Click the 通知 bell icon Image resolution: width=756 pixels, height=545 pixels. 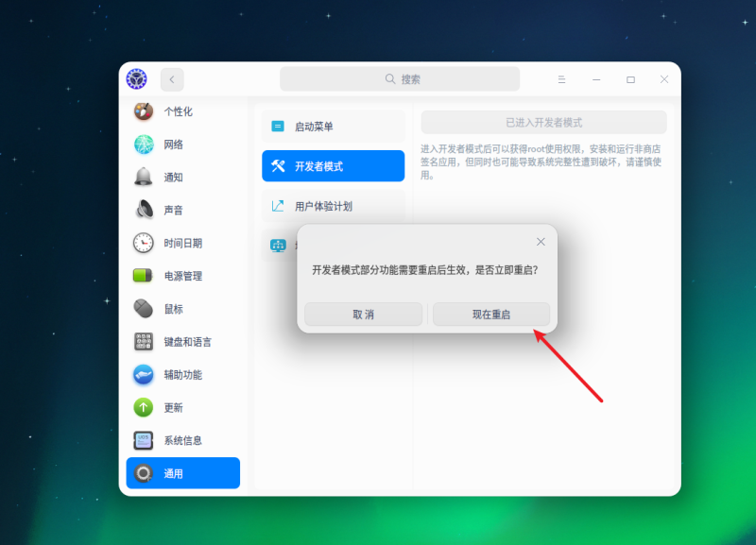[x=144, y=177]
